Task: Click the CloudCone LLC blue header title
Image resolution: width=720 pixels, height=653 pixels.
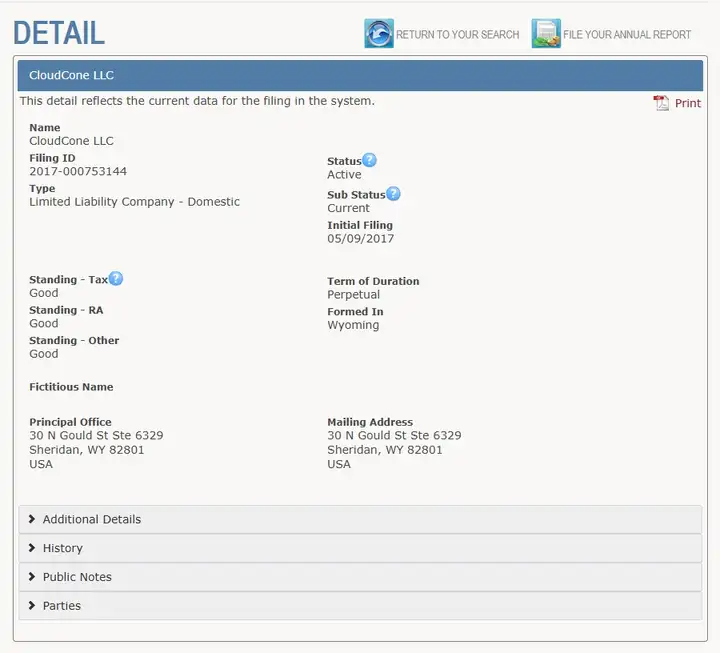Action: coord(71,75)
